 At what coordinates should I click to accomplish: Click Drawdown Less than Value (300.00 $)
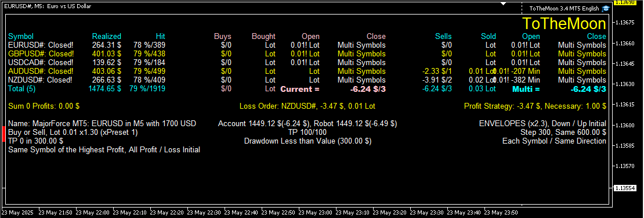click(x=307, y=141)
